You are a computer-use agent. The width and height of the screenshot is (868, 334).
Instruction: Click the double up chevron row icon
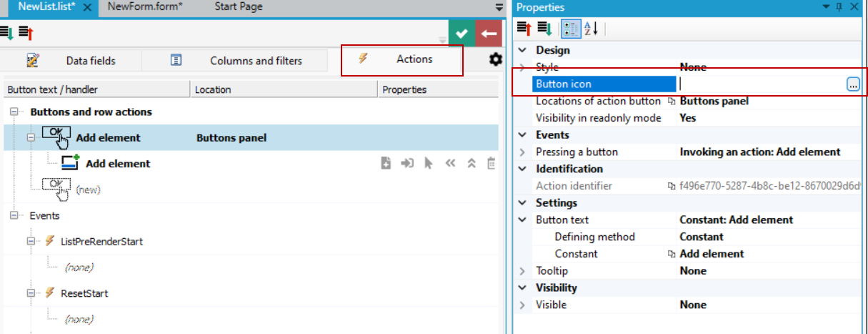point(472,163)
